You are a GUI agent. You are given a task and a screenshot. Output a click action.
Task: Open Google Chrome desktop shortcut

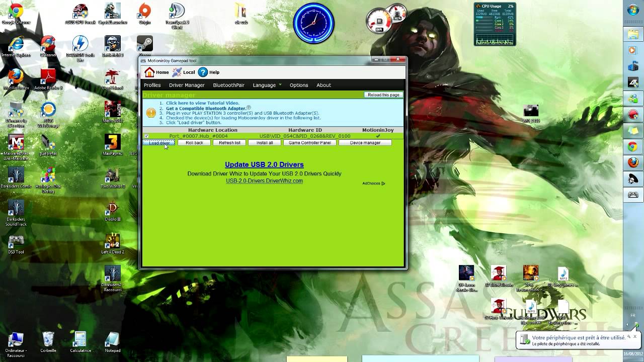pyautogui.click(x=16, y=12)
